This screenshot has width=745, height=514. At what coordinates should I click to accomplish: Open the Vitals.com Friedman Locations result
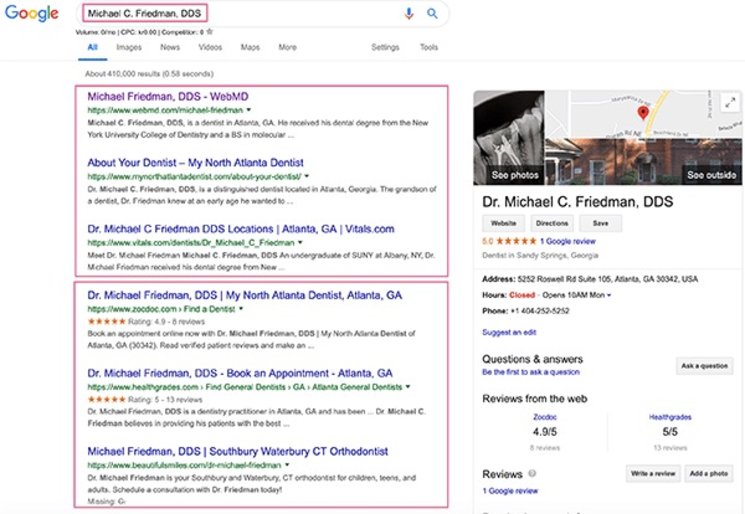tap(241, 229)
